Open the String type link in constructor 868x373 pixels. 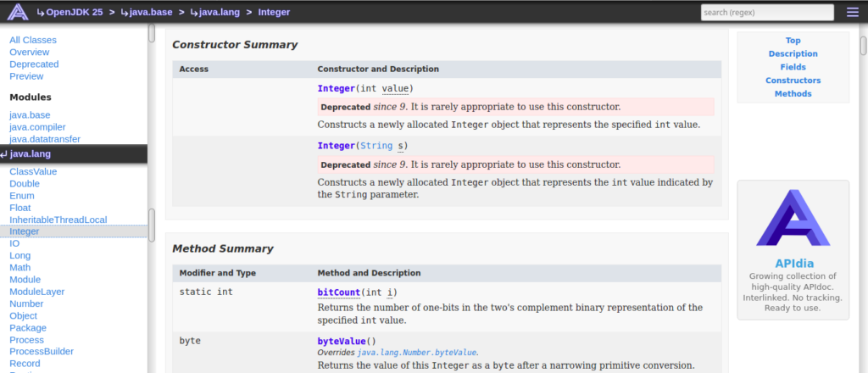(x=376, y=146)
